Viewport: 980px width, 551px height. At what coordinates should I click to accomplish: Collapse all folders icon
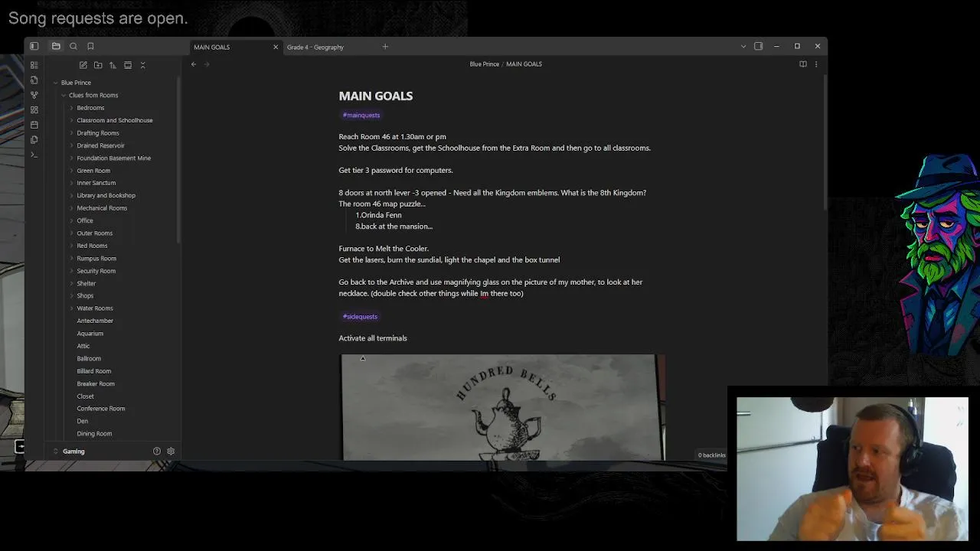[142, 66]
